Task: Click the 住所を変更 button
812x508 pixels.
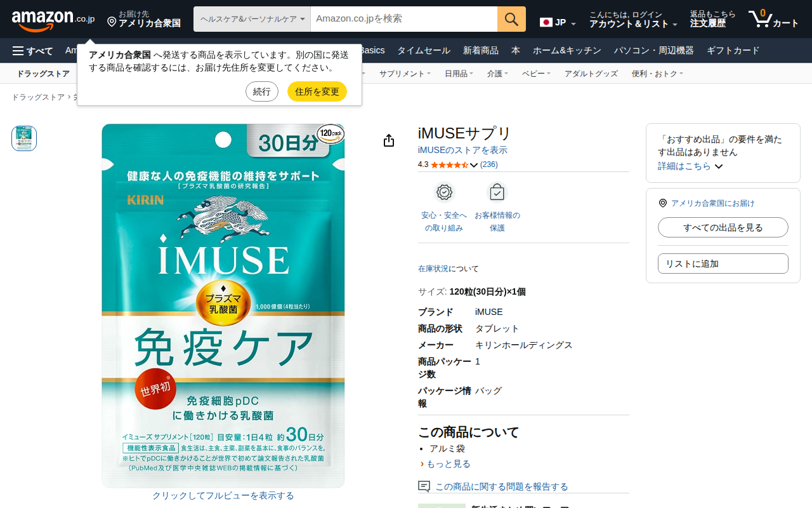Action: coord(317,91)
